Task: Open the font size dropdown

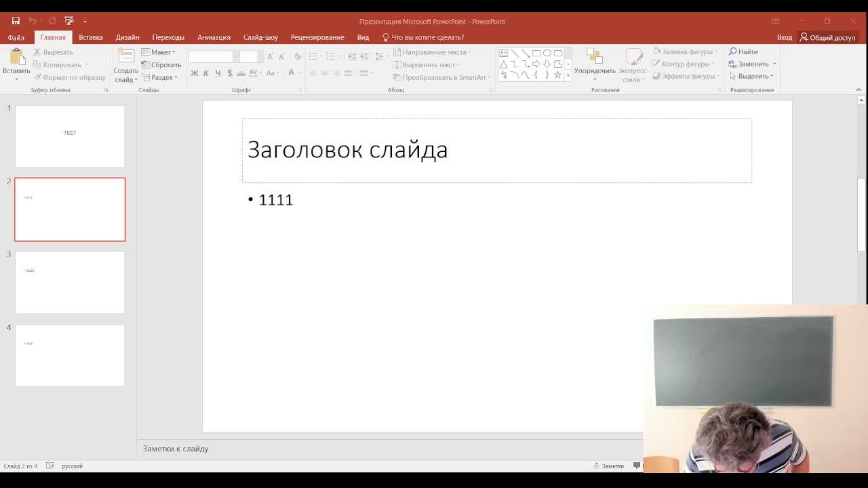Action: (260, 56)
